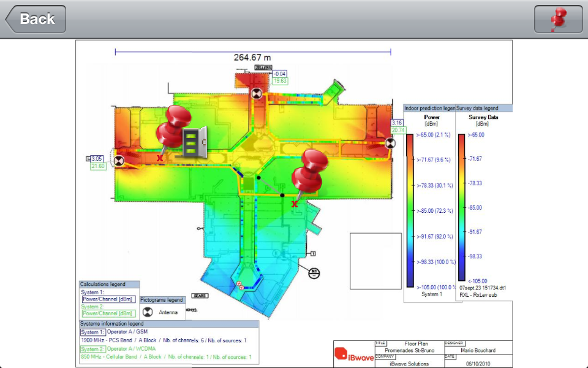Screen dimensions: 588x368
Task: Tap the NT symbol beside the floor plan
Action: [315, 274]
